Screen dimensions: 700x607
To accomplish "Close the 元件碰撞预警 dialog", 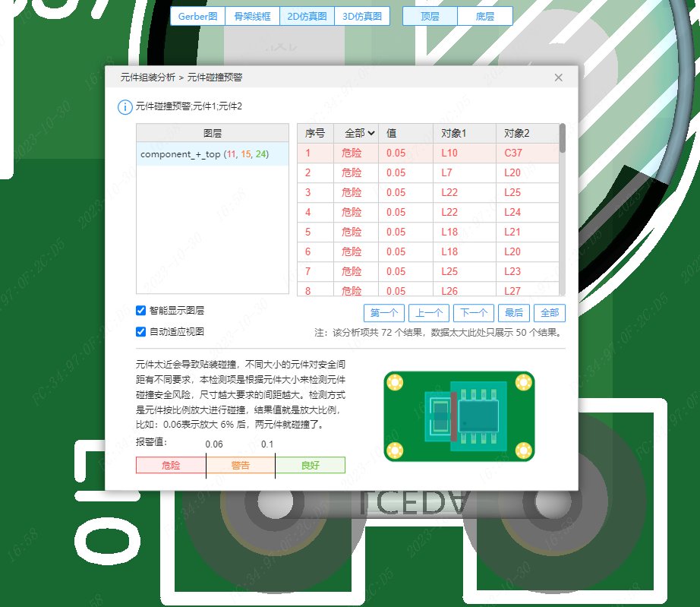I will tap(559, 77).
